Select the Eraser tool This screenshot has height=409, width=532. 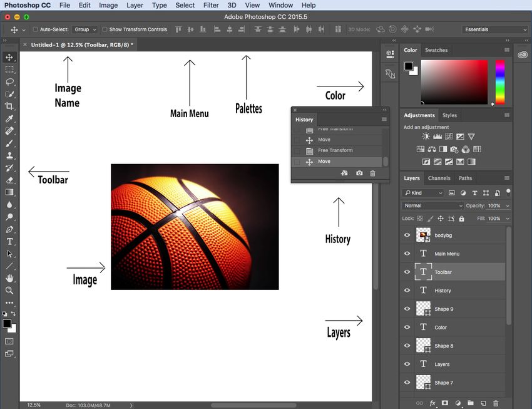(9, 180)
